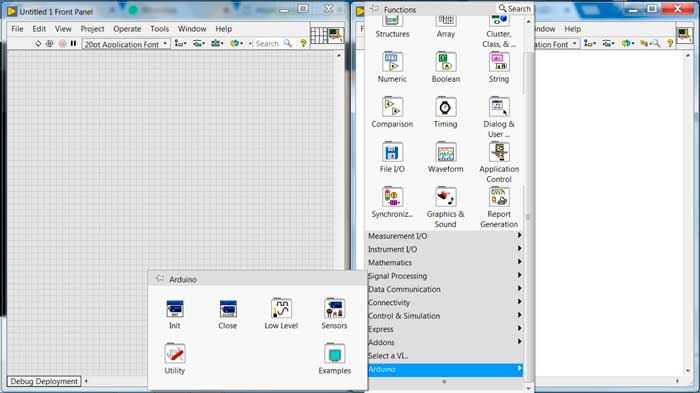Click the Debug Deployment button
Viewport: 700px width, 393px height.
point(44,381)
